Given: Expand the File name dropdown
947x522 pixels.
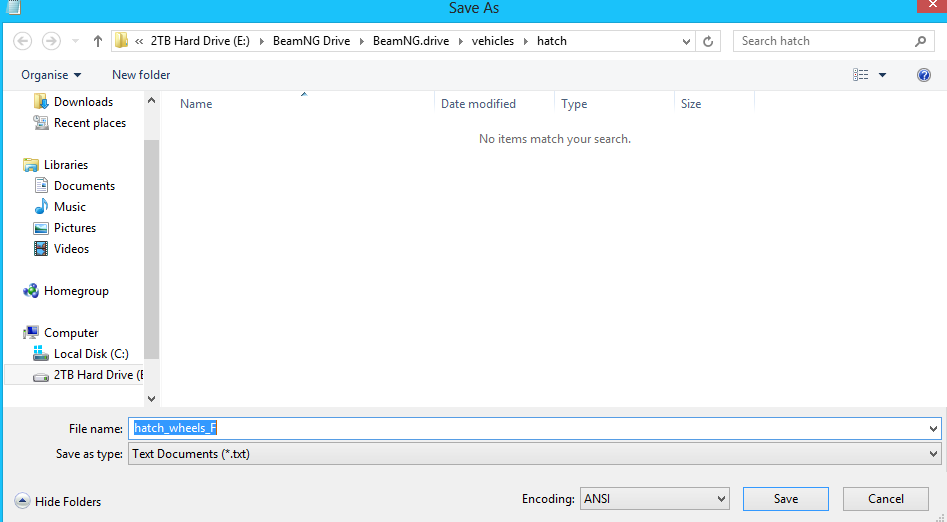Looking at the screenshot, I should coord(933,429).
